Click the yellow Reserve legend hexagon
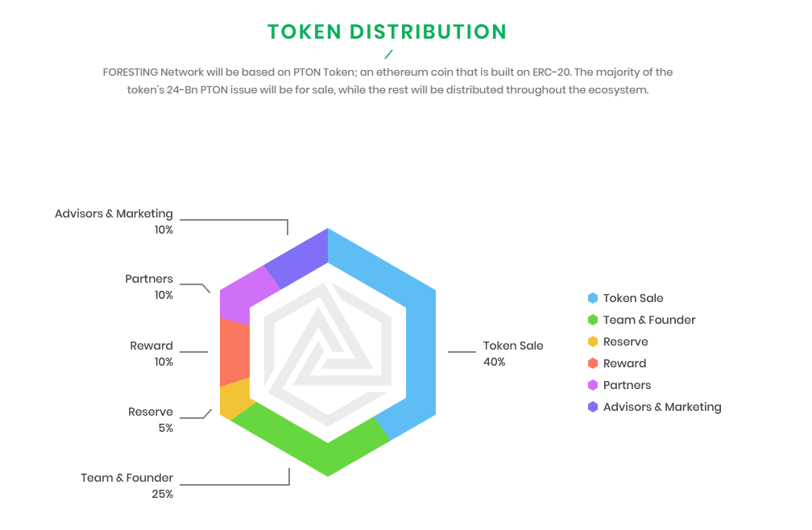Viewport: 812px width, 530px height. (593, 342)
